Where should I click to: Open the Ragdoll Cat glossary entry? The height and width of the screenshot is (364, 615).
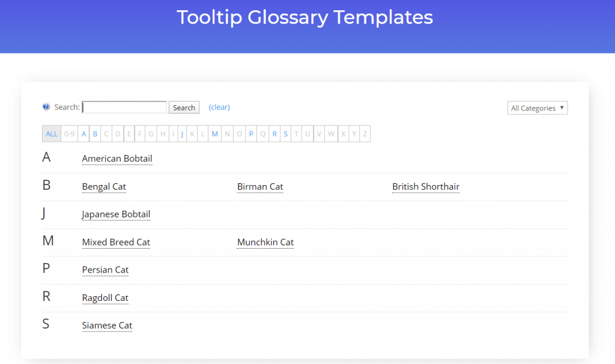pos(105,297)
